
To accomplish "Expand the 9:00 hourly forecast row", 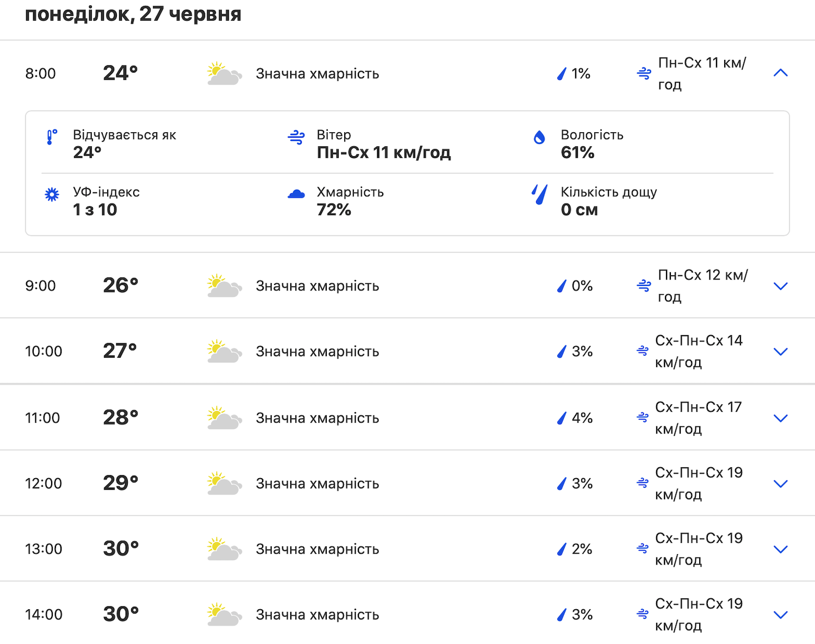I will coord(780,286).
